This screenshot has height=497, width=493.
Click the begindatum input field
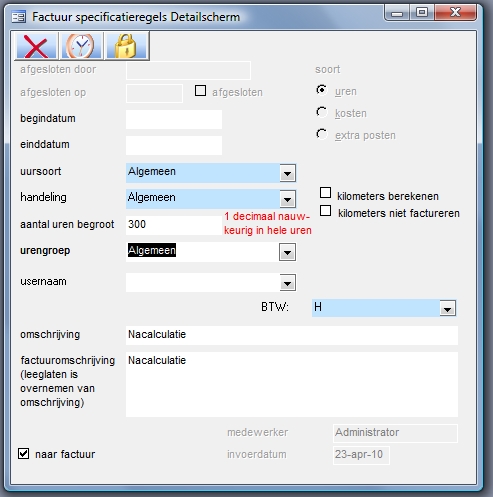[x=174, y=119]
